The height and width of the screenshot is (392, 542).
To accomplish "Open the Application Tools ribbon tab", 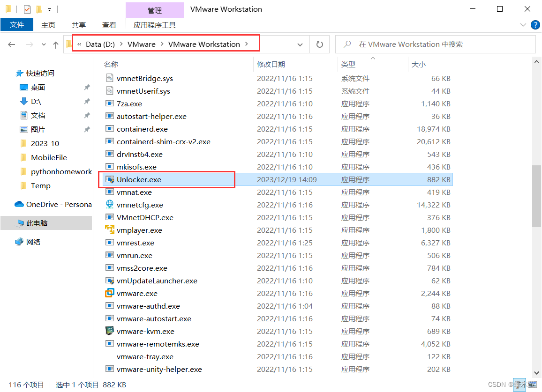I will pyautogui.click(x=155, y=25).
